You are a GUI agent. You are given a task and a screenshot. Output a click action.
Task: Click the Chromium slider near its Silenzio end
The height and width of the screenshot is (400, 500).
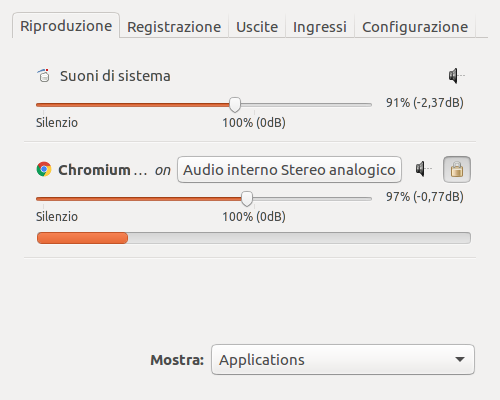click(x=43, y=199)
